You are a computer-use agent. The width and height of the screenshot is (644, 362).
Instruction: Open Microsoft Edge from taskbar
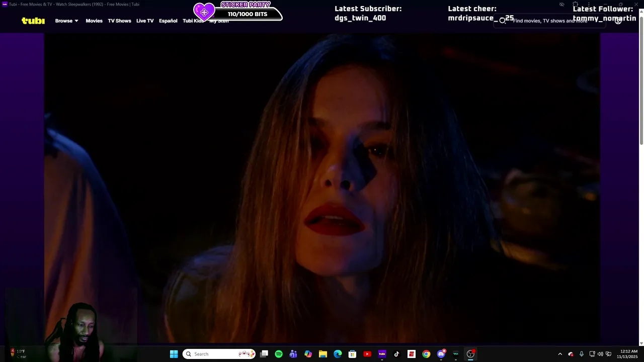click(x=338, y=354)
